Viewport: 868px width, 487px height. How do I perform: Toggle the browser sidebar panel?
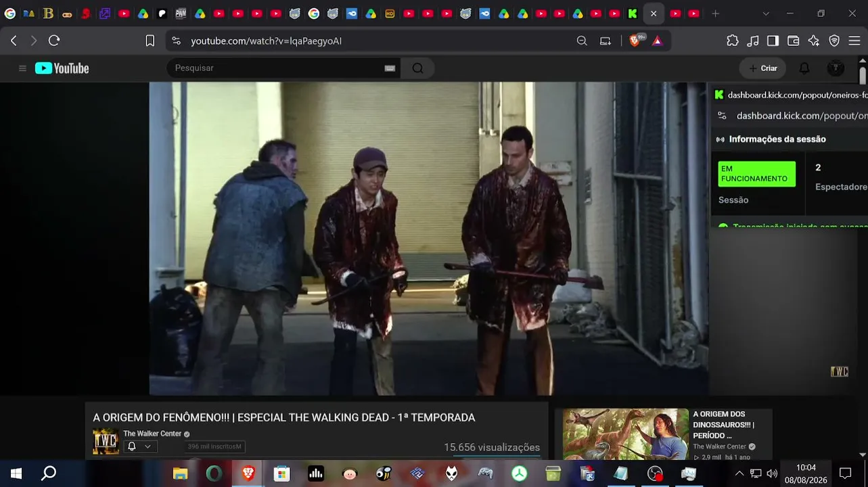(773, 41)
